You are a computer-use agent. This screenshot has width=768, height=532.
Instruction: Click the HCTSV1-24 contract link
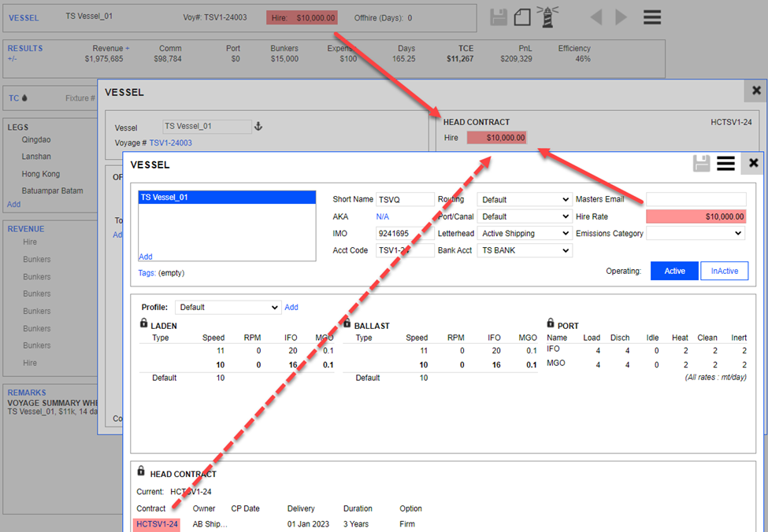click(157, 525)
